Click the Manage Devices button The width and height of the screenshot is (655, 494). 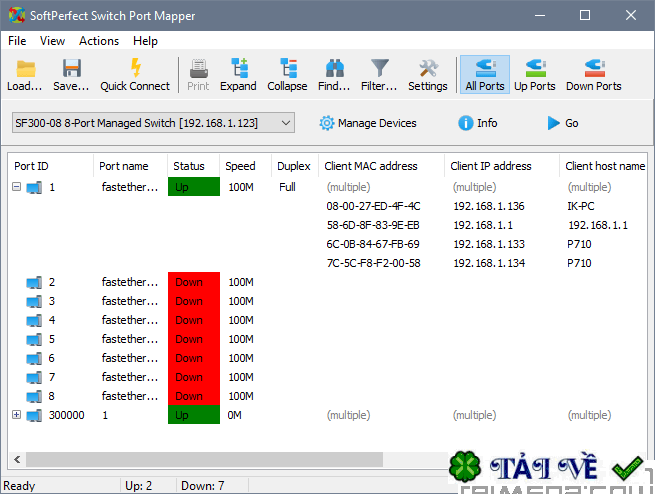click(x=368, y=123)
